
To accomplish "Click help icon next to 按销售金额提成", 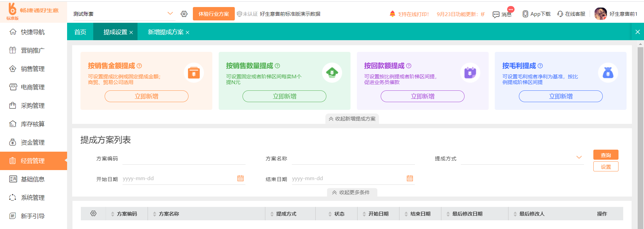I will pos(139,66).
